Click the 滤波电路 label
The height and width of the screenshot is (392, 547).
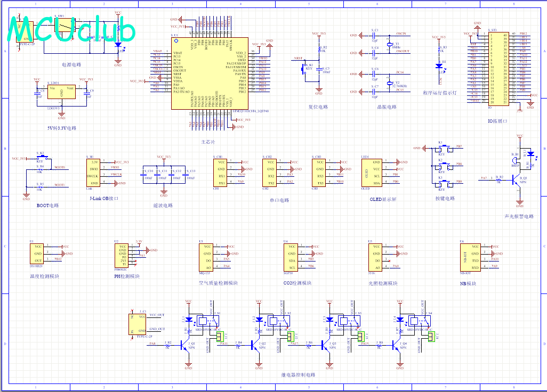click(163, 205)
